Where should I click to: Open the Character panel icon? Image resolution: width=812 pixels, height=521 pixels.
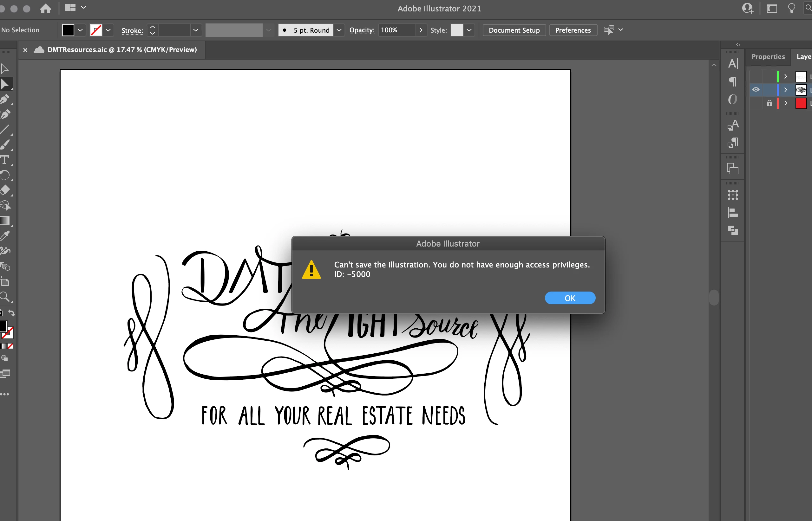point(732,64)
